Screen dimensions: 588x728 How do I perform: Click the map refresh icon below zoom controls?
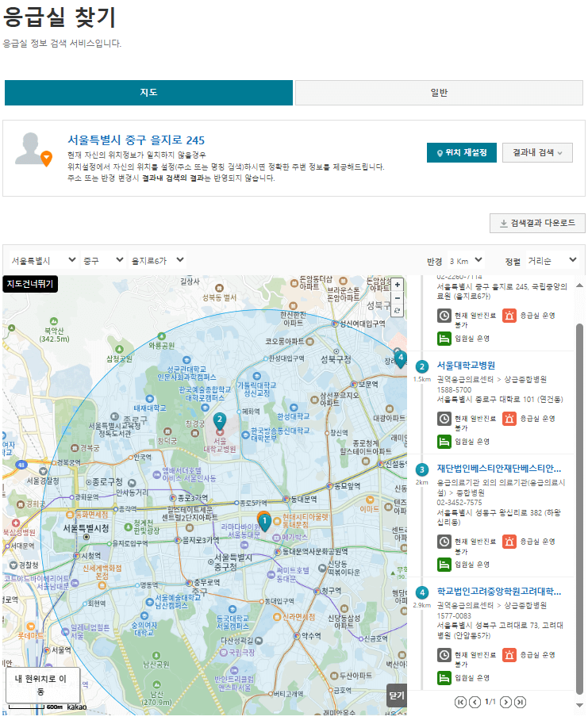[397, 311]
